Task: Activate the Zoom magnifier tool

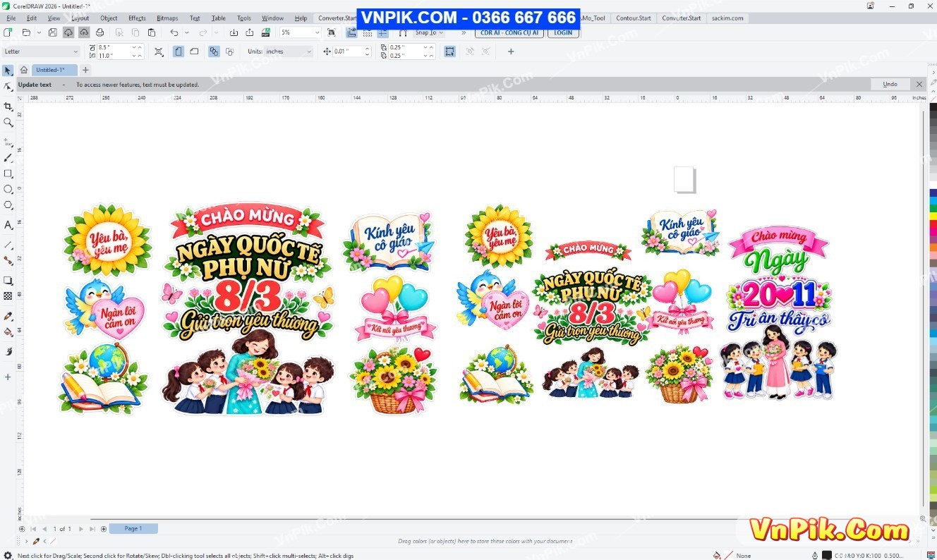Action: [8, 122]
